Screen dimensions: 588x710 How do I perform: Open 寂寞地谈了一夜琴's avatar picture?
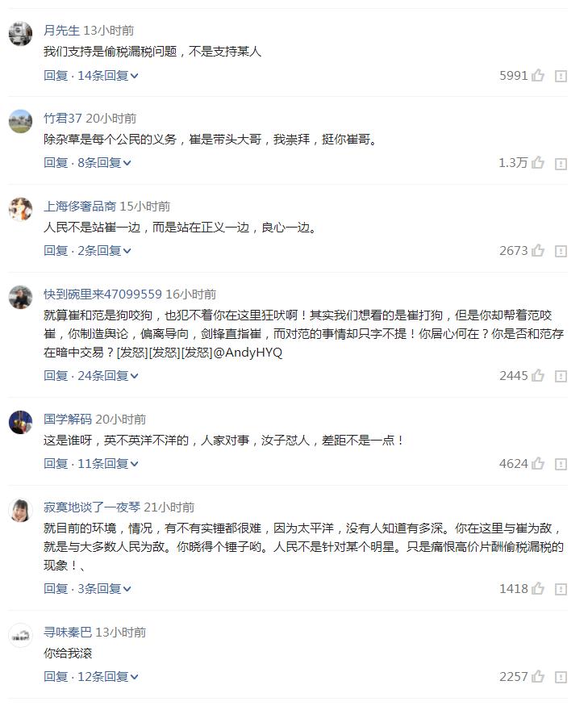(20, 508)
